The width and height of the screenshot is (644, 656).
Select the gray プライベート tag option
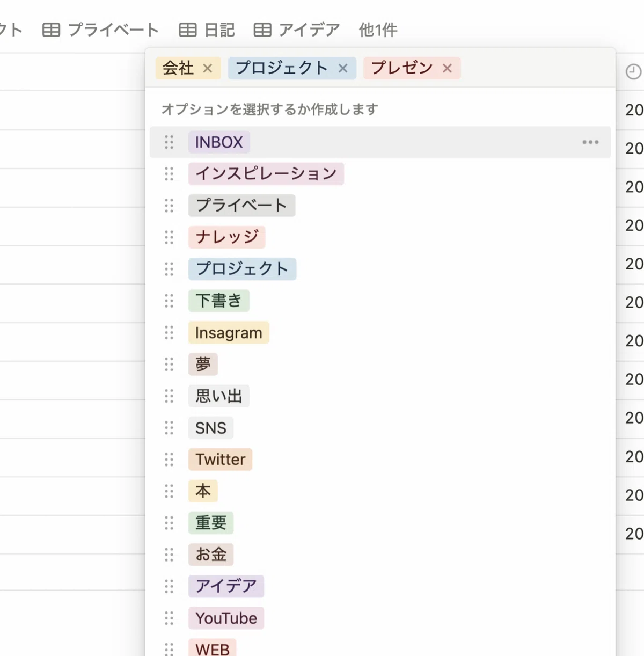coord(241,206)
